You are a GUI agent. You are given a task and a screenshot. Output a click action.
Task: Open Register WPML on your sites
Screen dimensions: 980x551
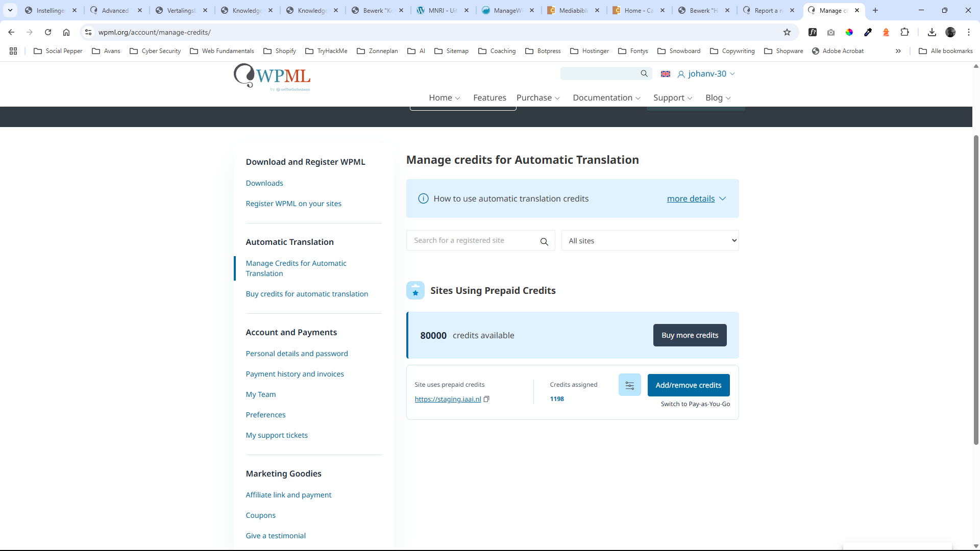pyautogui.click(x=293, y=204)
